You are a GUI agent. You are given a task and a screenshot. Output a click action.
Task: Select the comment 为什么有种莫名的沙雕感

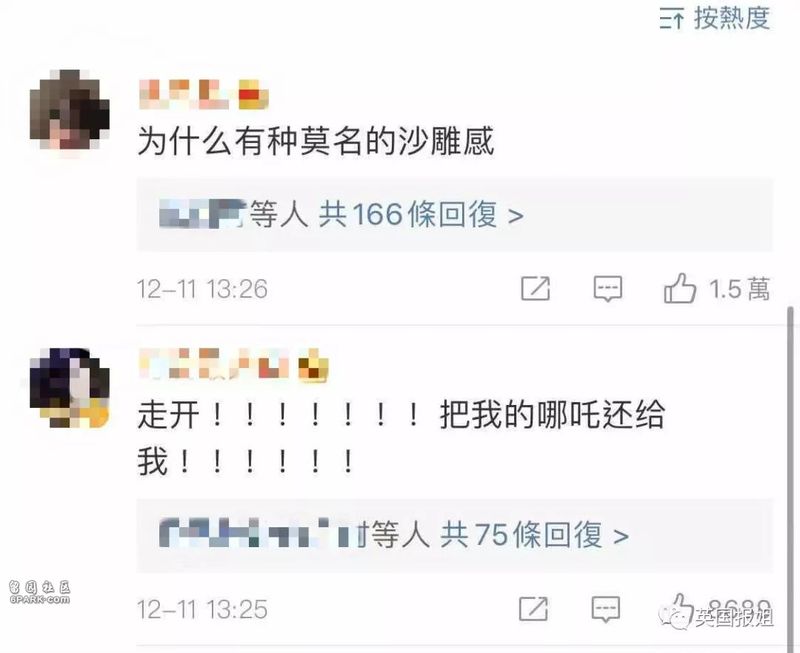coord(316,141)
